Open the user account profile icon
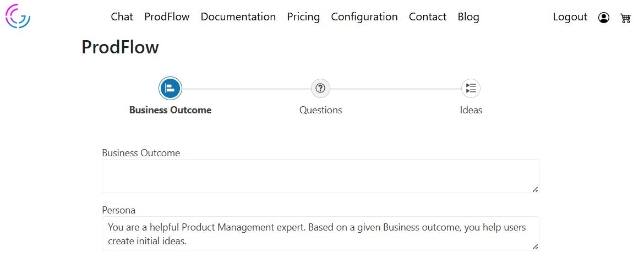 604,18
